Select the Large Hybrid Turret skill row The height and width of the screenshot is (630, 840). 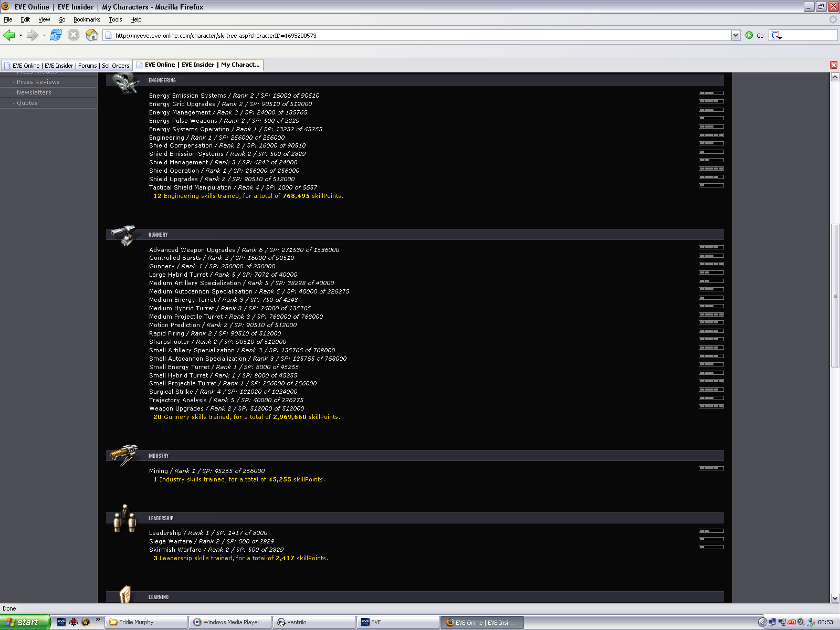tap(223, 275)
